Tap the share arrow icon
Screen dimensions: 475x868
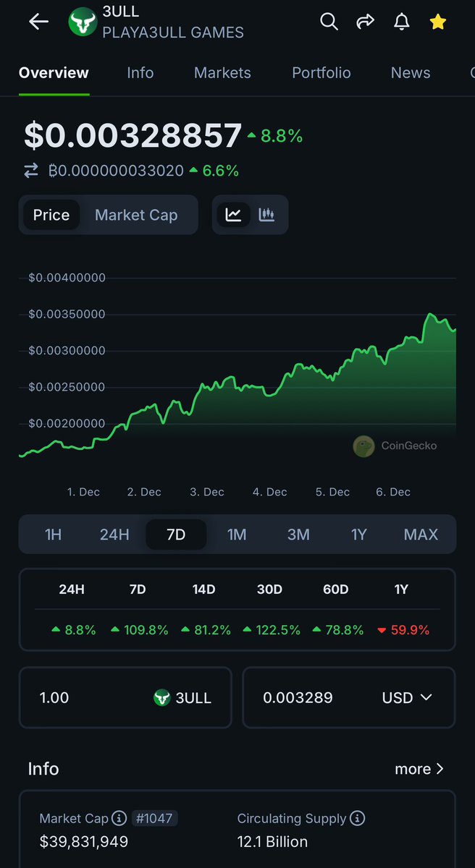coord(366,22)
